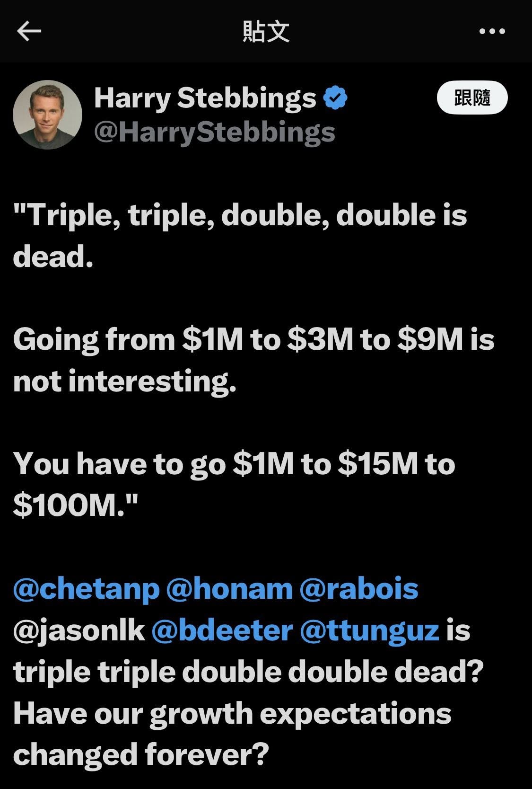The width and height of the screenshot is (532, 789).
Task: Select the @jasonlk mention
Action: (x=79, y=630)
